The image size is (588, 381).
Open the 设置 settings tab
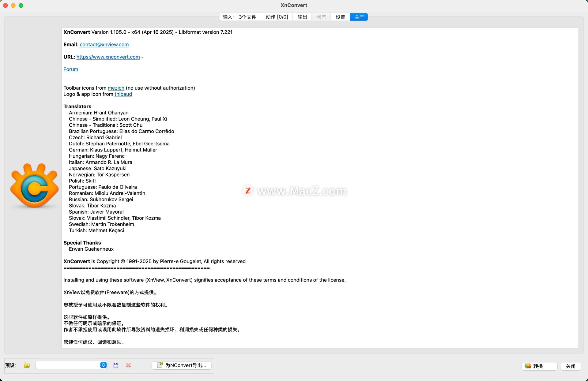click(x=340, y=17)
